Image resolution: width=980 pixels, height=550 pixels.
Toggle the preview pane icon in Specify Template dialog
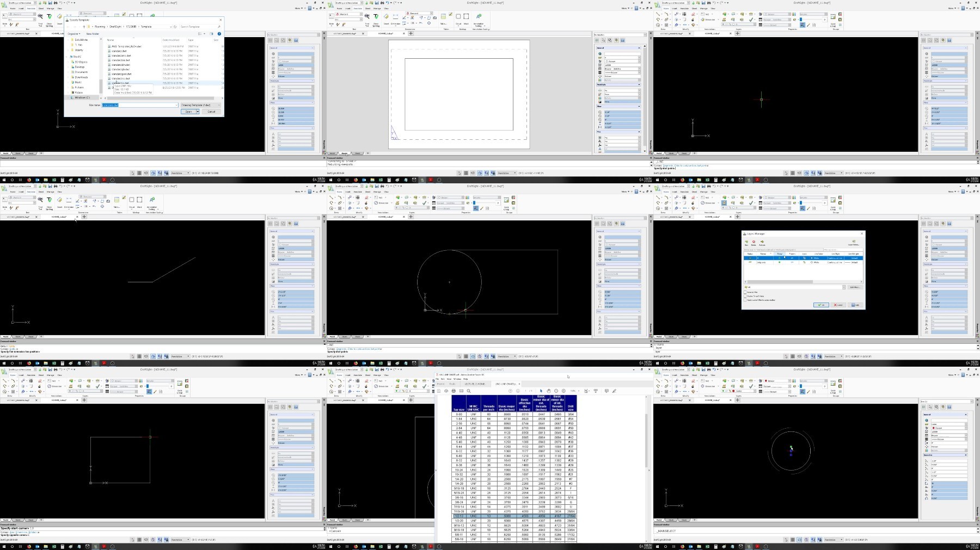pyautogui.click(x=211, y=34)
